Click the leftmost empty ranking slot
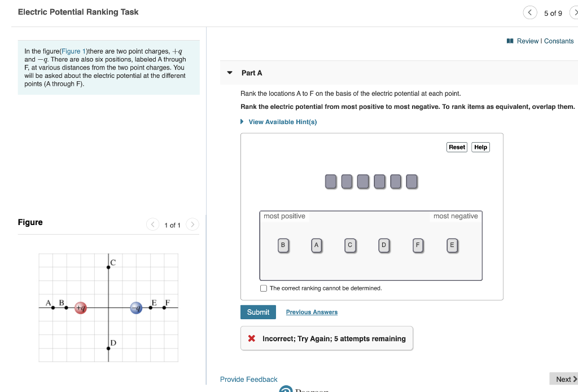This screenshot has height=392, width=578. [x=331, y=181]
